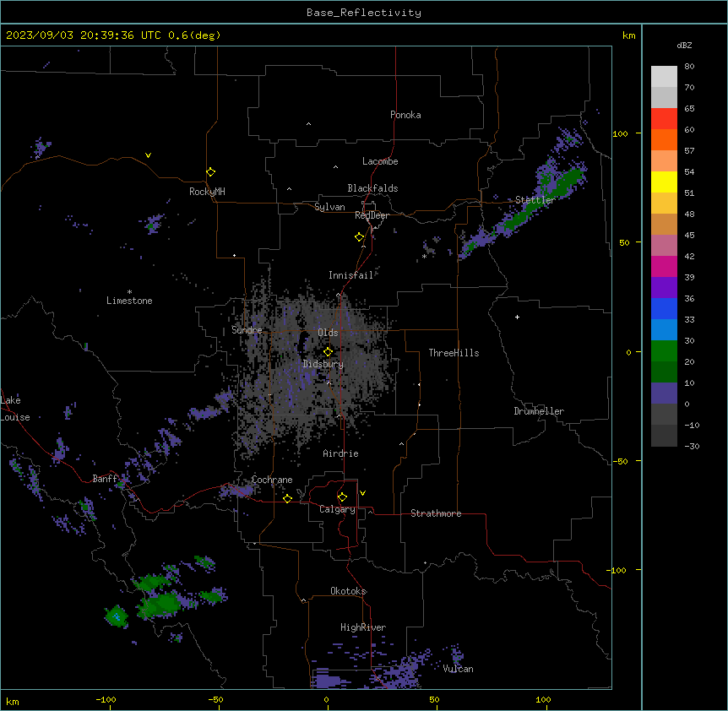Click the km unit label at top right

pos(628,35)
